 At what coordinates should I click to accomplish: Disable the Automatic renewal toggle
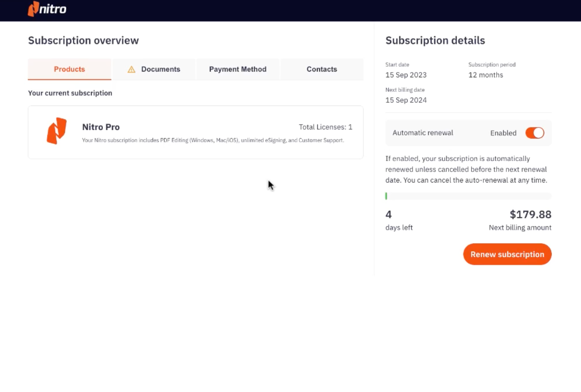[x=535, y=133]
